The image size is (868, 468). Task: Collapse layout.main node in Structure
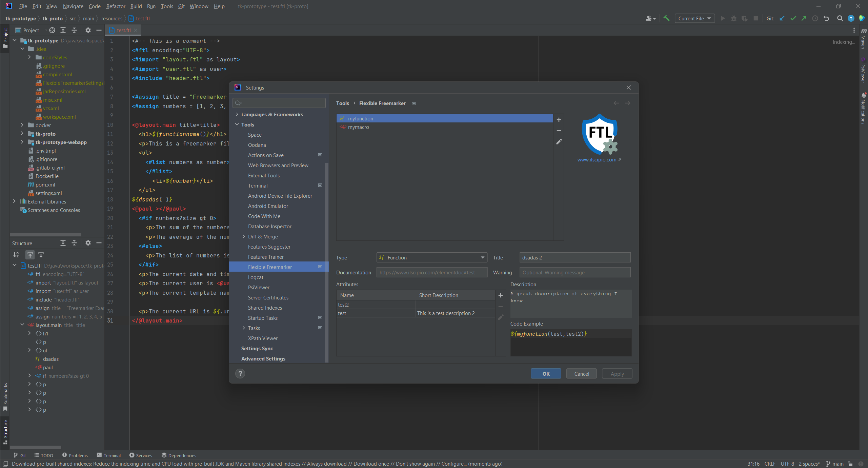coord(22,325)
